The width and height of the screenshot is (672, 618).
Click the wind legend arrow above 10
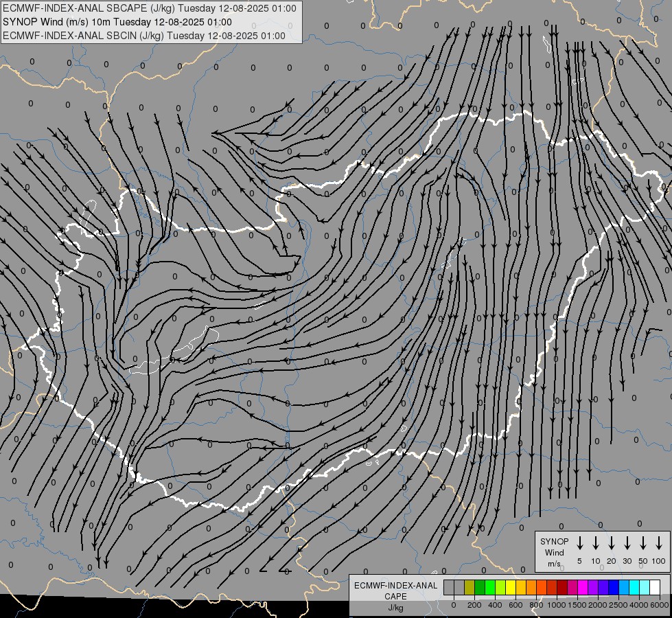point(595,543)
